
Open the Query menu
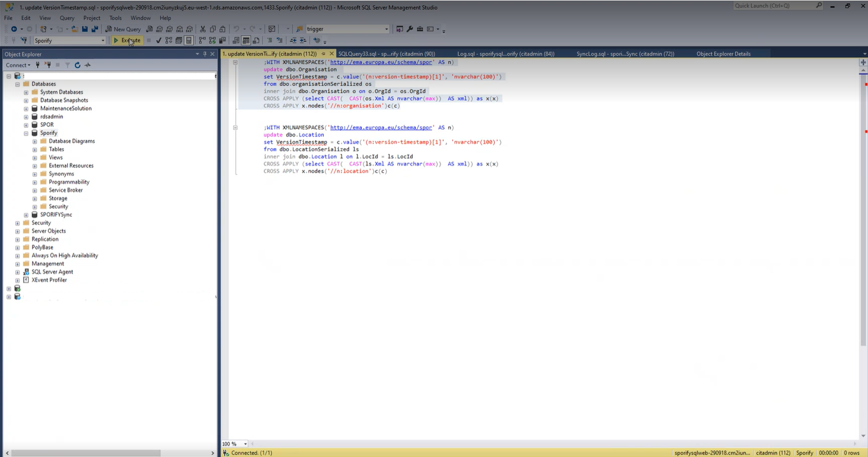67,18
